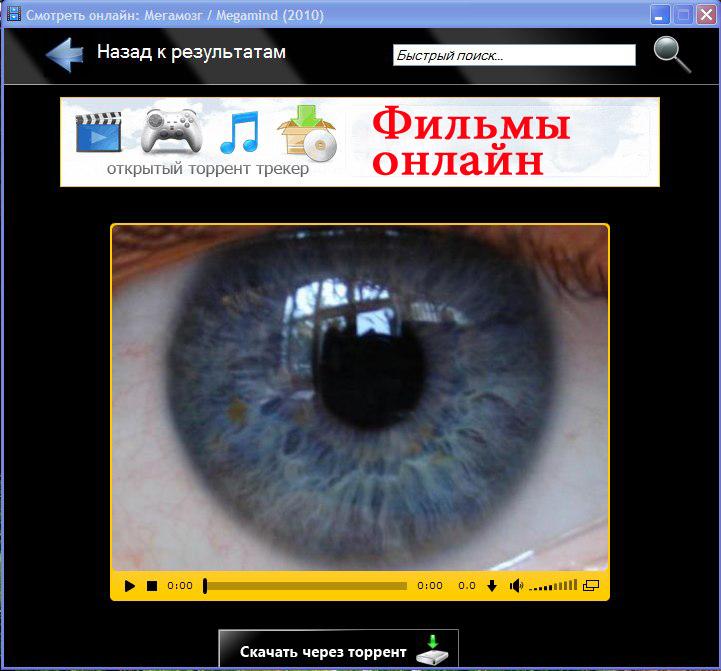This screenshot has height=671, width=721.
Task: Click the green torrent drive icon
Action: click(432, 650)
